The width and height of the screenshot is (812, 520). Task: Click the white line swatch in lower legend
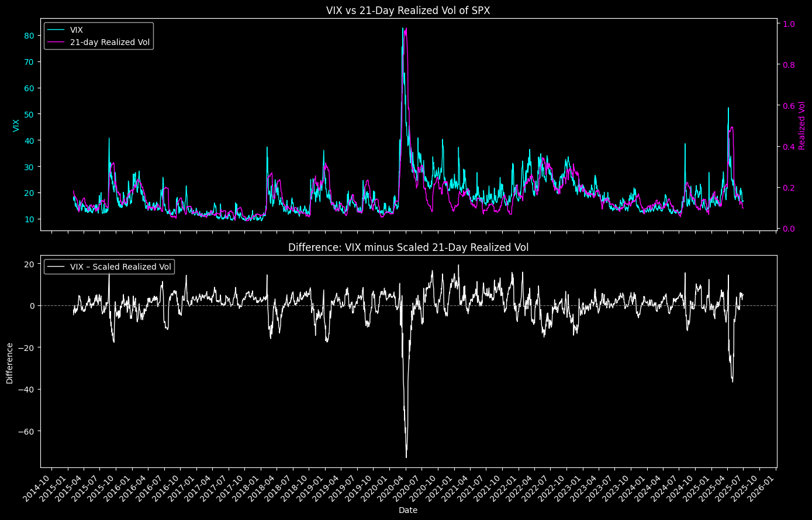pos(57,267)
